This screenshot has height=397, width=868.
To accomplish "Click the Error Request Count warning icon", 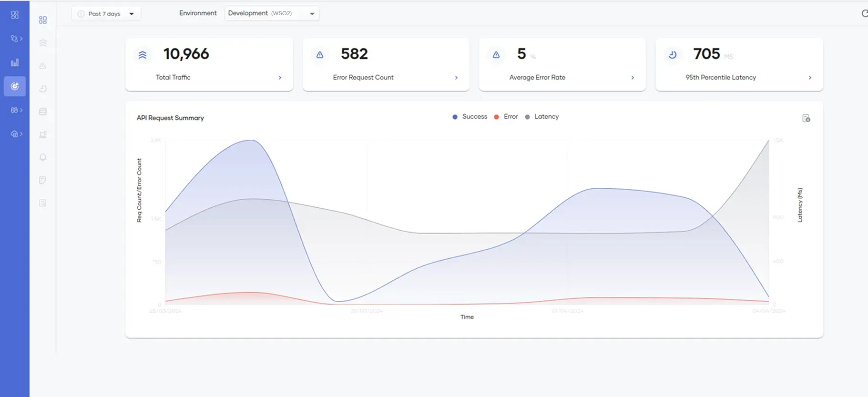I will pos(320,55).
